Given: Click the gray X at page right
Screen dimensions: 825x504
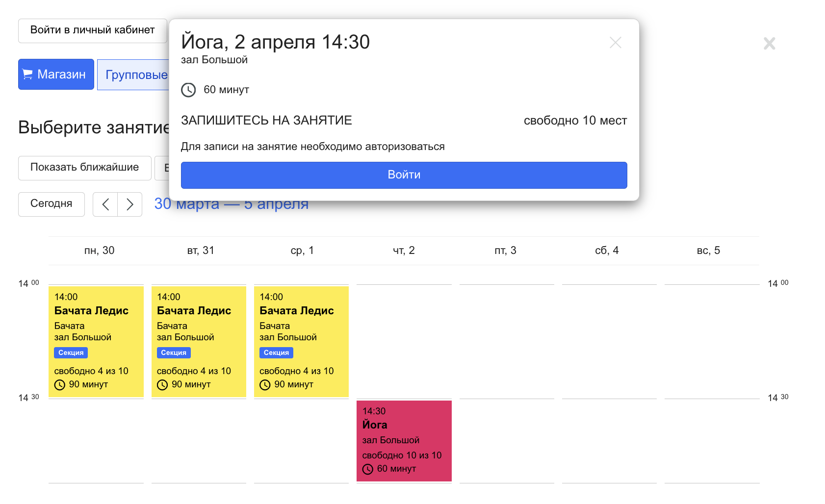Looking at the screenshot, I should point(769,44).
